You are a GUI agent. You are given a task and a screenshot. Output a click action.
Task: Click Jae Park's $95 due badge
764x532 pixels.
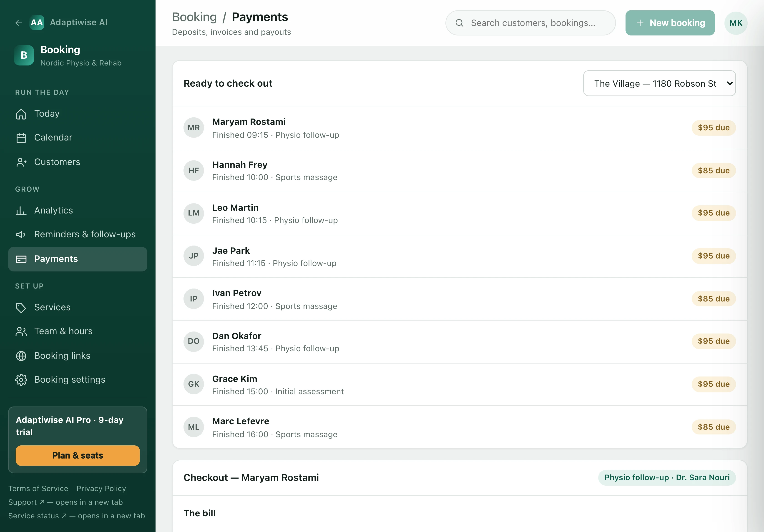tap(714, 256)
